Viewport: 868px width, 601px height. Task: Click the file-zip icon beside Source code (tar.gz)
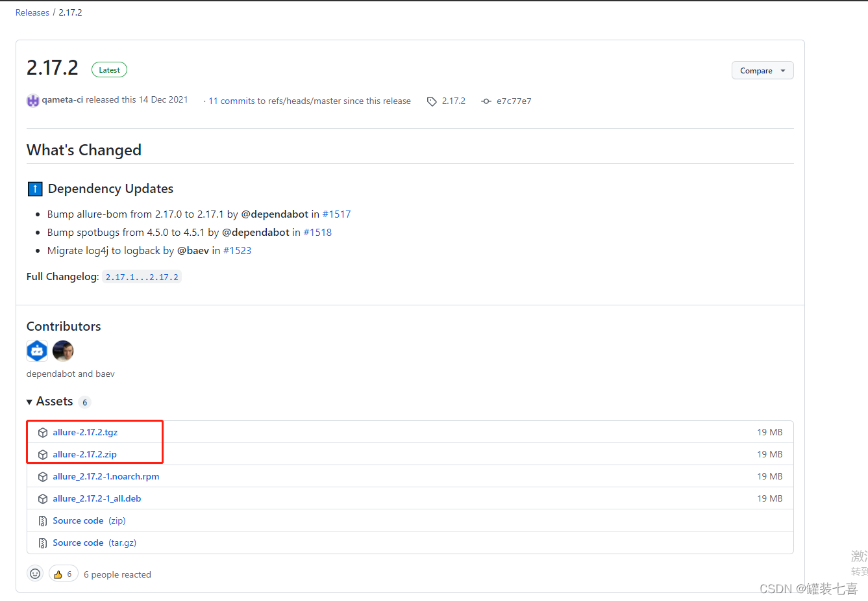43,543
